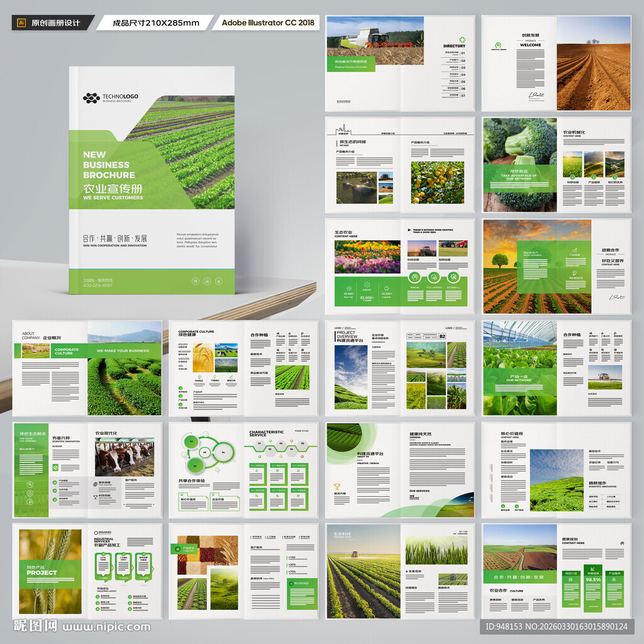Click the NEW BUSINESS BROCHURE title on the cover

(x=109, y=165)
